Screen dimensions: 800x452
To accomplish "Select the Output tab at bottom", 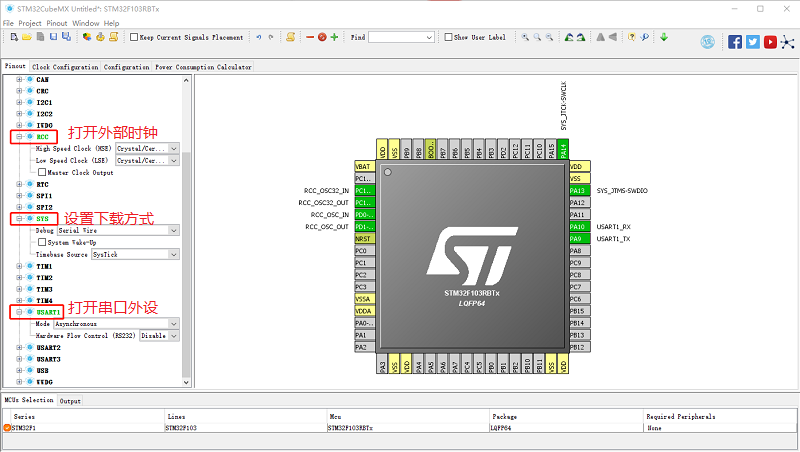I will click(70, 401).
